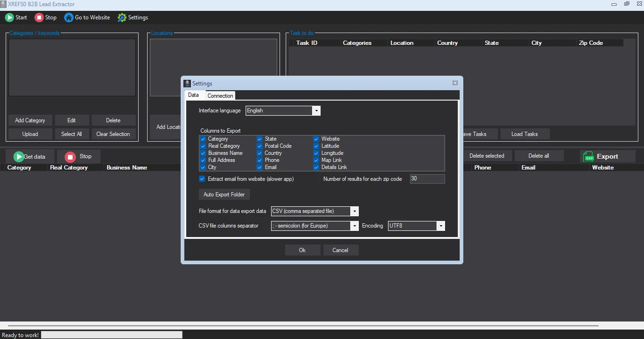Click the red Stop icon in top toolbar
644x339 pixels.
tap(39, 17)
